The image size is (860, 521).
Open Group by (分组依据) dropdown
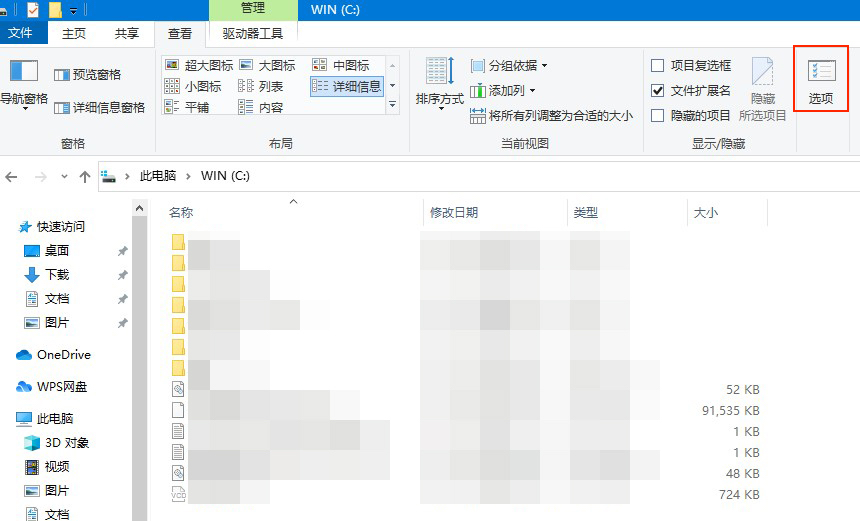pyautogui.click(x=509, y=66)
